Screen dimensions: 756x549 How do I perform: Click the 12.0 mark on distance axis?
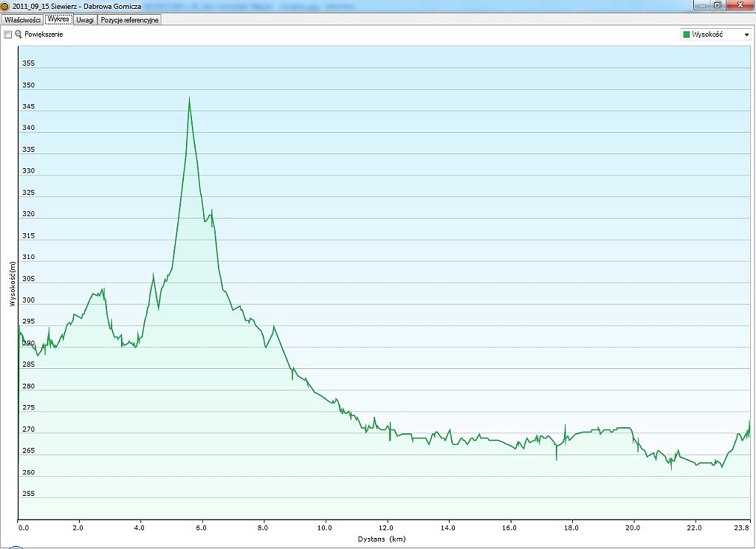click(x=385, y=528)
